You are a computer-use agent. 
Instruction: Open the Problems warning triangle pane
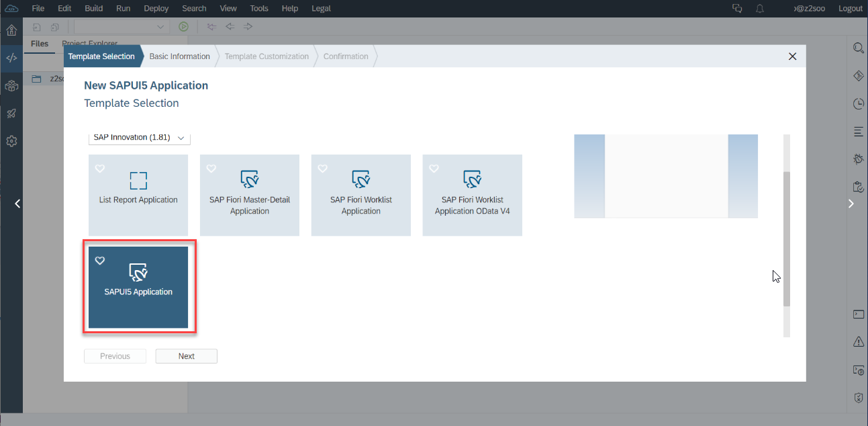click(858, 342)
